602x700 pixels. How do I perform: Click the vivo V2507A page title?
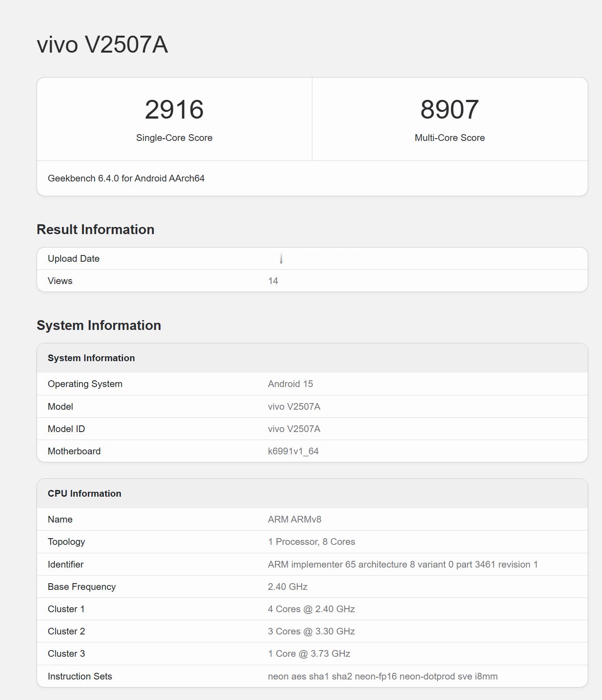102,45
